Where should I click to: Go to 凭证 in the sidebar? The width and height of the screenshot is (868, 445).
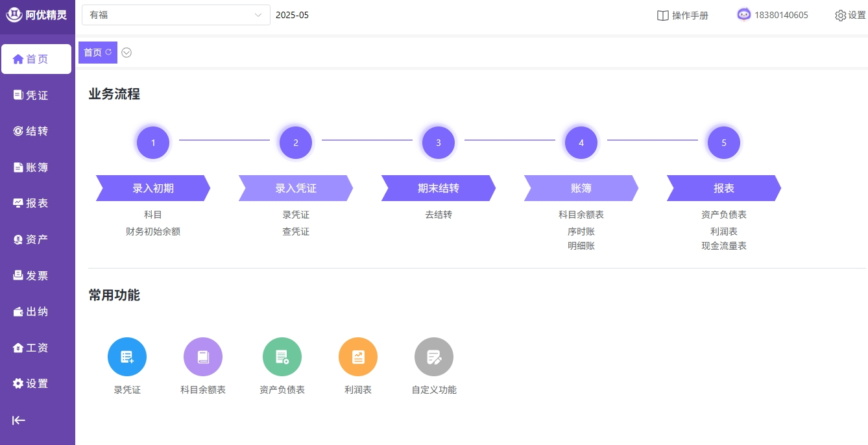point(37,95)
